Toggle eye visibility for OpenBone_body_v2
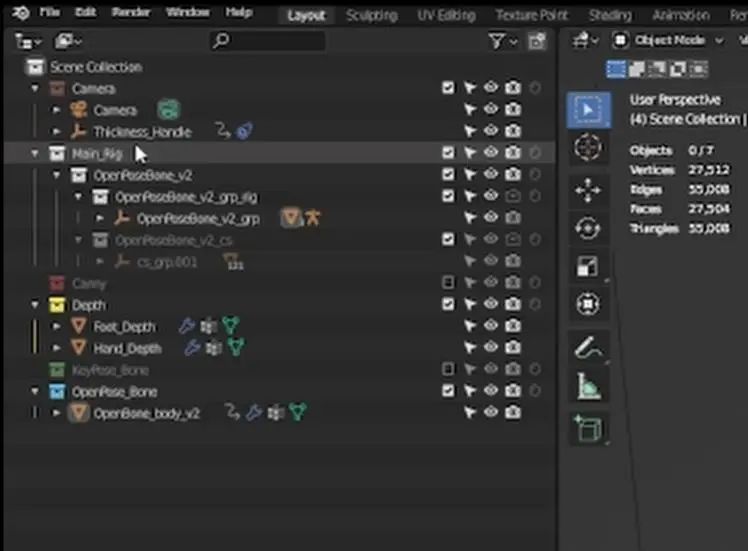 [491, 412]
